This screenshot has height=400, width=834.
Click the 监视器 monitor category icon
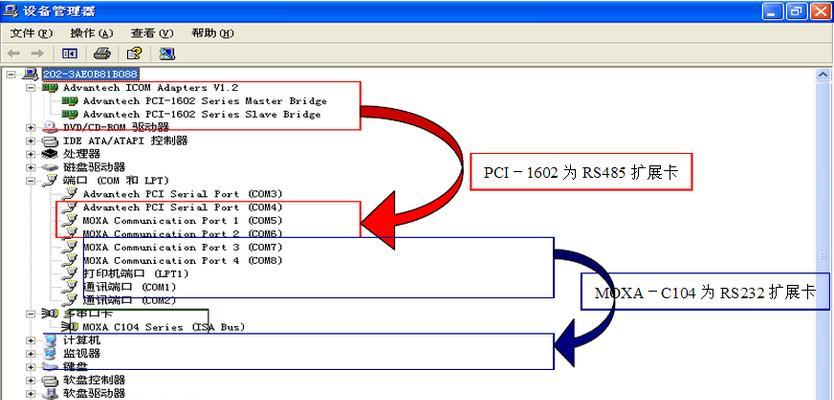(49, 353)
